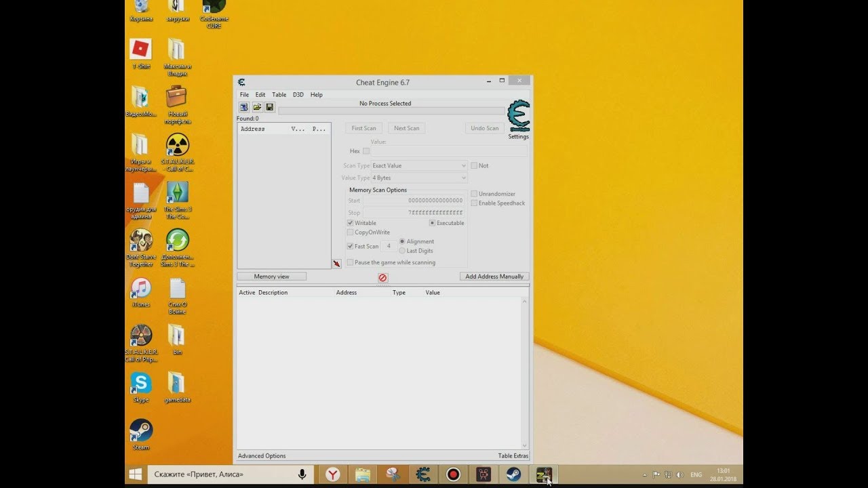Open Steam from the taskbar
Image resolution: width=868 pixels, height=488 pixels.
tap(513, 474)
